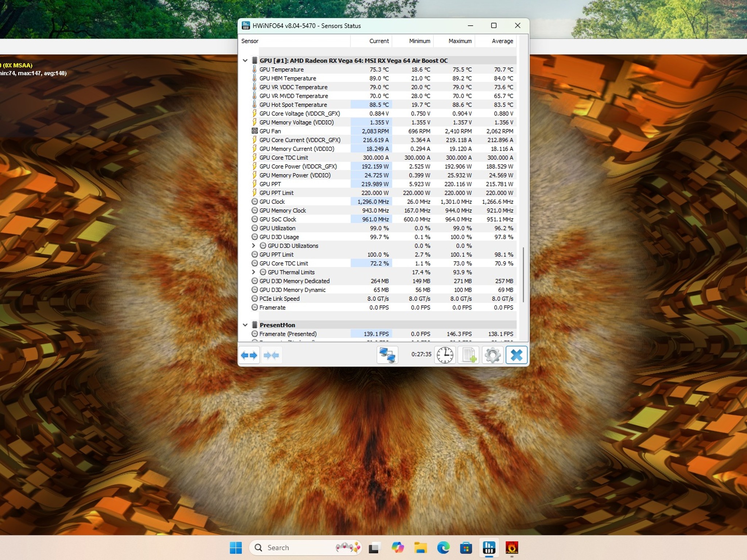
Task: Click the collapse columns arrows button
Action: coord(271,355)
